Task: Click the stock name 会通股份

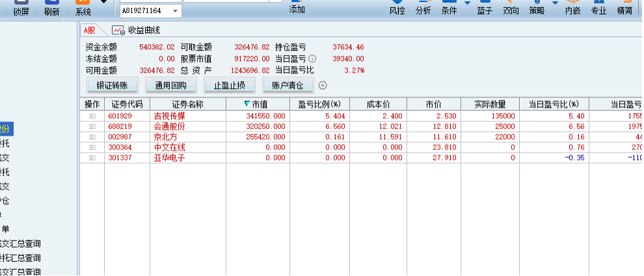Action: [169, 127]
